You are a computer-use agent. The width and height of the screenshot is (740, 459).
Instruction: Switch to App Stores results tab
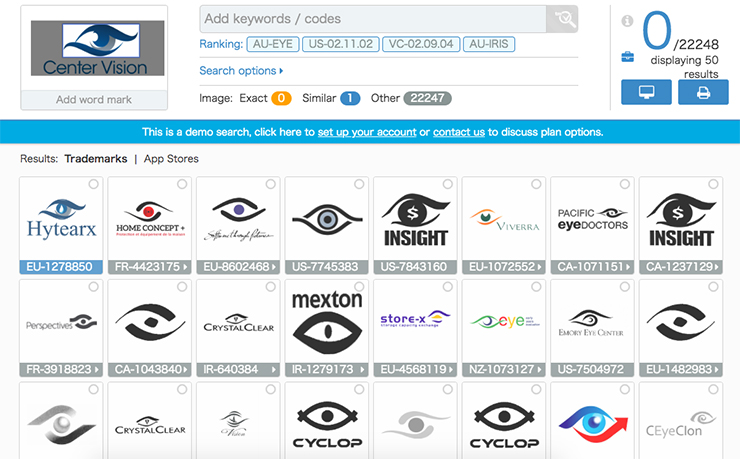[171, 159]
